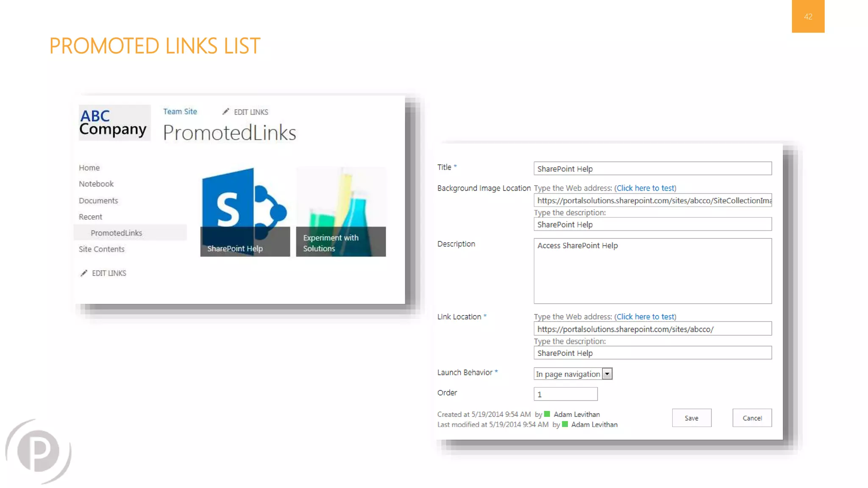
Task: Open Site Contents in the navigation
Action: [x=102, y=249]
